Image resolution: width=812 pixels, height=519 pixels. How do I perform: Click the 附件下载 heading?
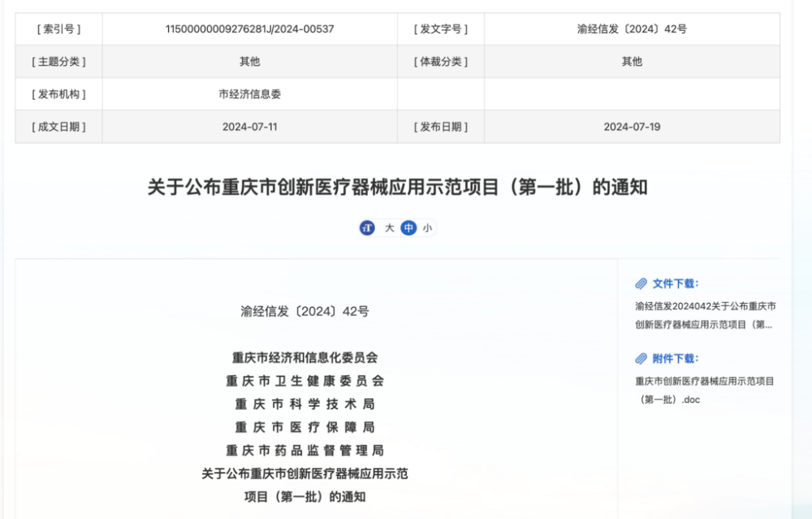(676, 358)
